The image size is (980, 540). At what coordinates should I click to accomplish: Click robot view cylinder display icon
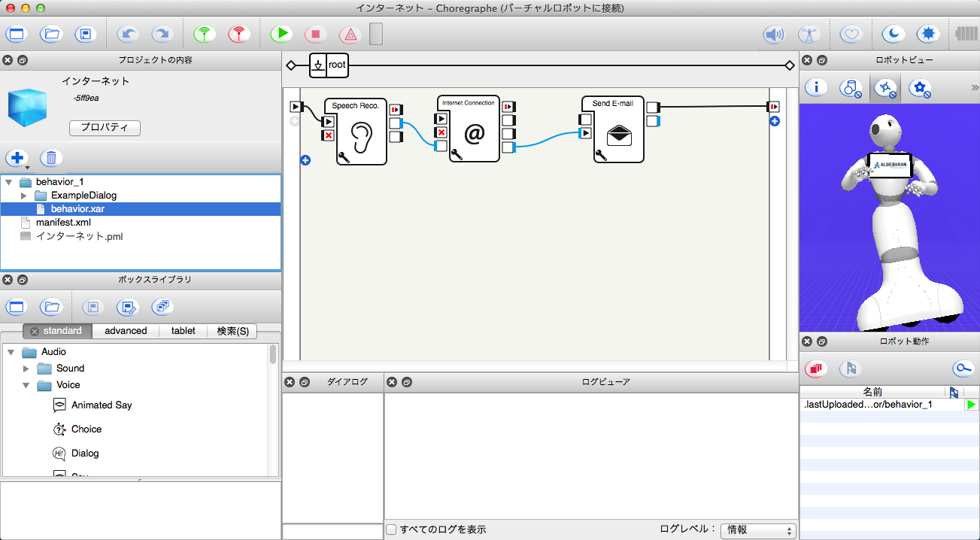(851, 88)
